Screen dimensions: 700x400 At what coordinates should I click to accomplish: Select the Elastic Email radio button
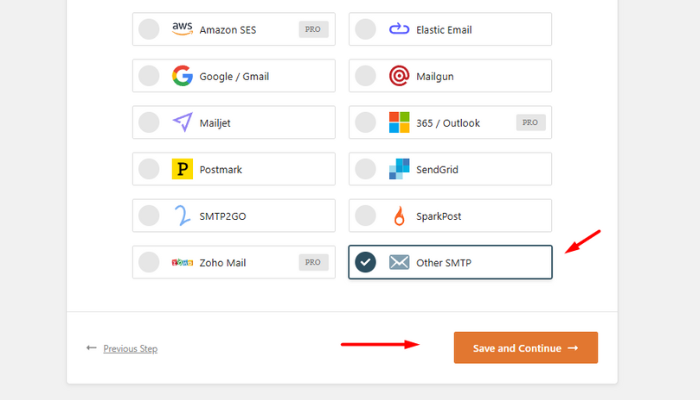click(366, 29)
